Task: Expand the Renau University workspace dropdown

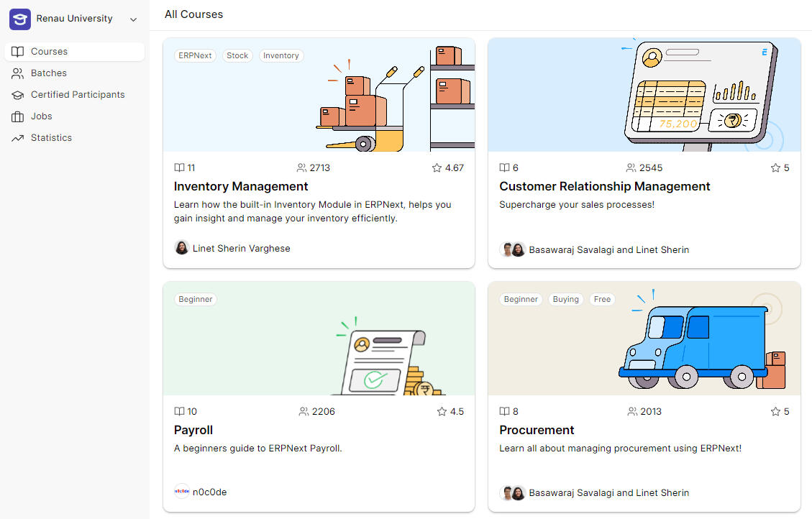Action: [x=133, y=19]
